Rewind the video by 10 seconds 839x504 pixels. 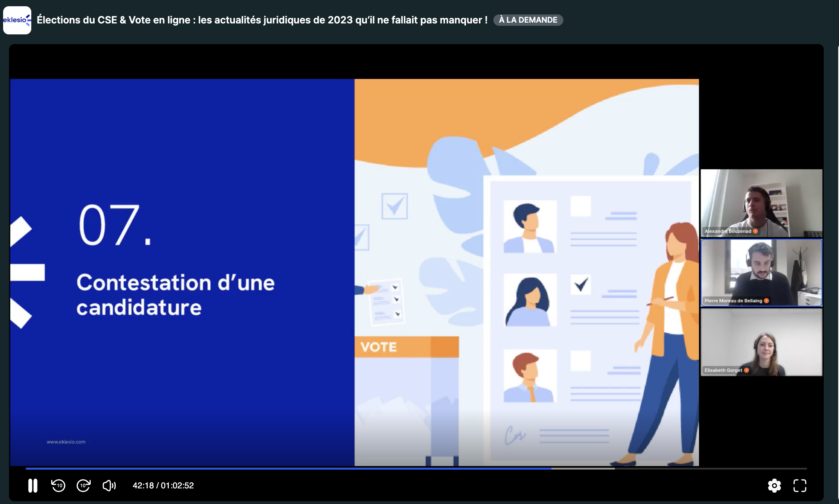(x=58, y=486)
